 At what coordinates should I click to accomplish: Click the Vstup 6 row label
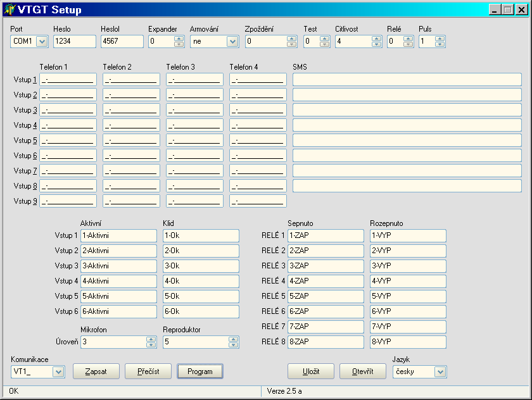(25, 156)
